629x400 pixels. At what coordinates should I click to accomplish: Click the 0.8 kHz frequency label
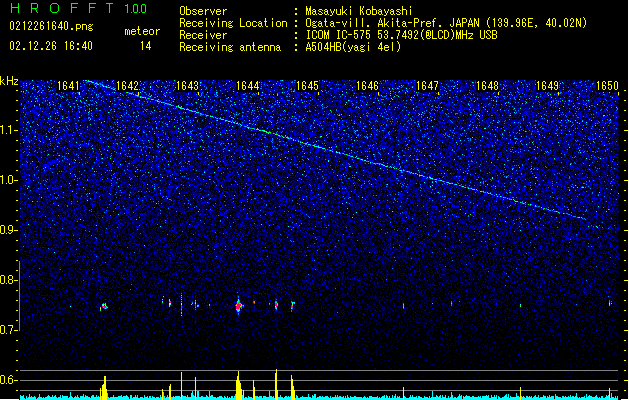pyautogui.click(x=8, y=280)
